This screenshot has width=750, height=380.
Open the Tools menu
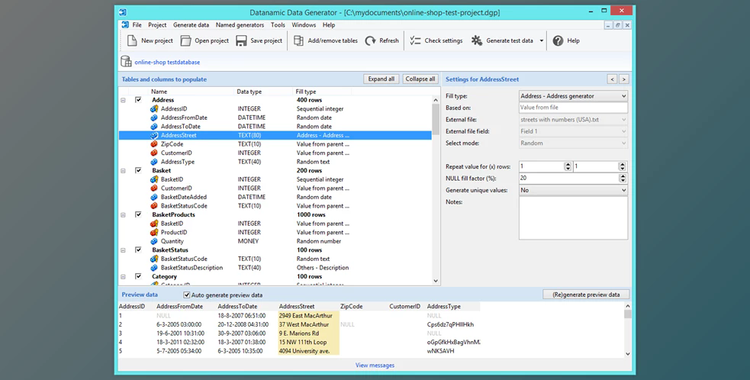tap(278, 25)
